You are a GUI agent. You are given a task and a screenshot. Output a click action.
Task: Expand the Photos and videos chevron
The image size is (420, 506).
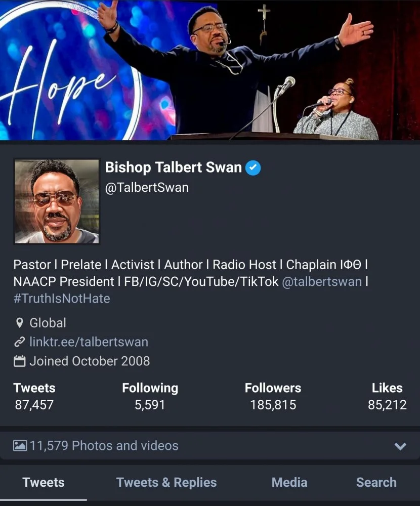coord(400,446)
